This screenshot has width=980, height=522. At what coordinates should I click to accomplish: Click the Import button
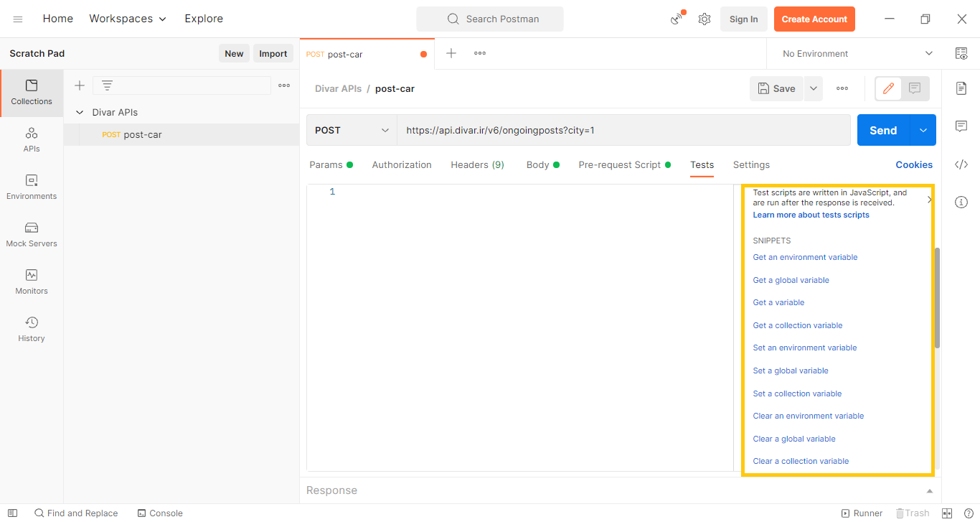[x=273, y=54]
